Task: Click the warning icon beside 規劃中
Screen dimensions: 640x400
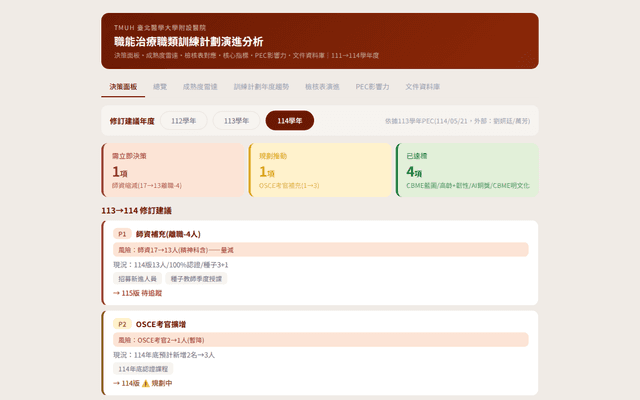Action: point(145,383)
